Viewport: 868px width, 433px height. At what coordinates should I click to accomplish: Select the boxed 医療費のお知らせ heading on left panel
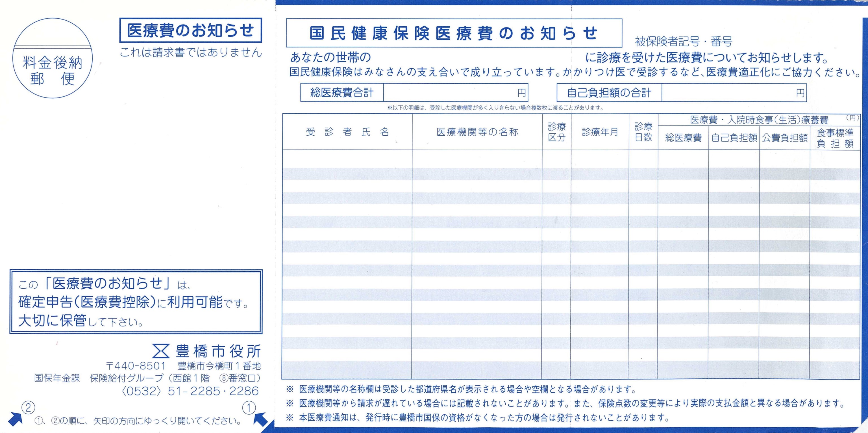(191, 30)
